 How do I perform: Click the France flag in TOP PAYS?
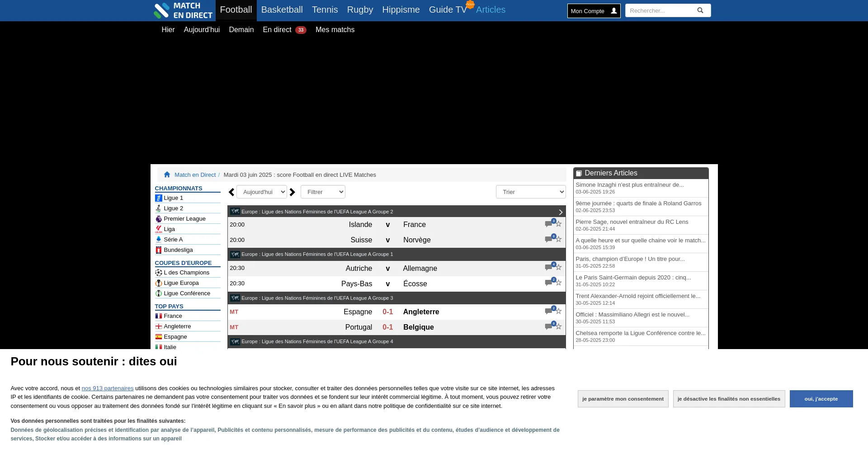point(159,316)
